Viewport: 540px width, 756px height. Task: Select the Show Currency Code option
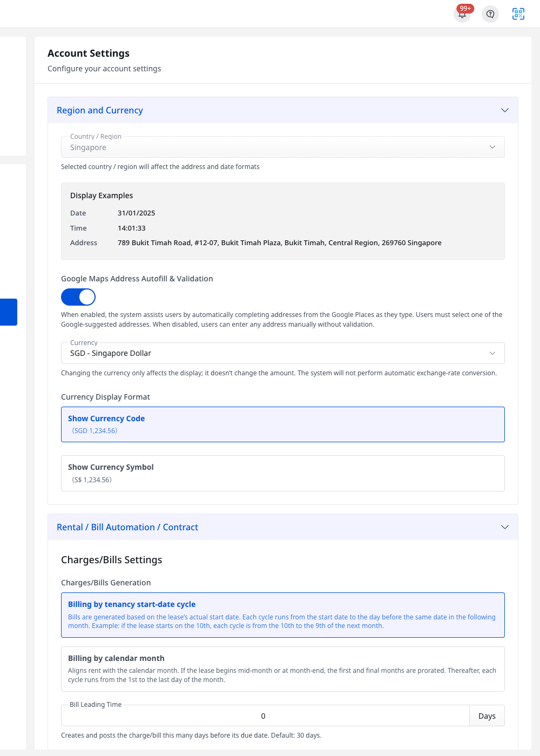click(283, 424)
